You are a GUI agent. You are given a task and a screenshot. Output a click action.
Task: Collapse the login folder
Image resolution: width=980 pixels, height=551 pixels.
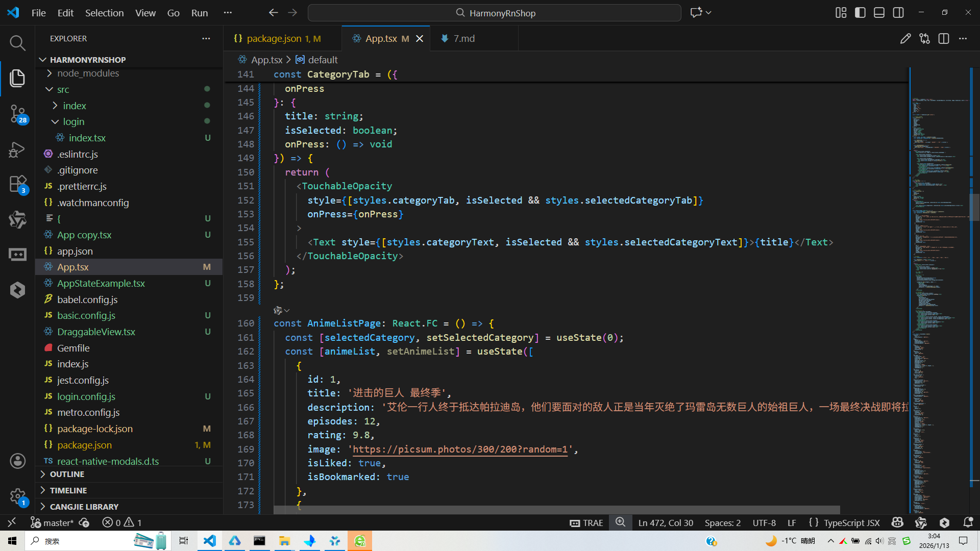pos(73,121)
